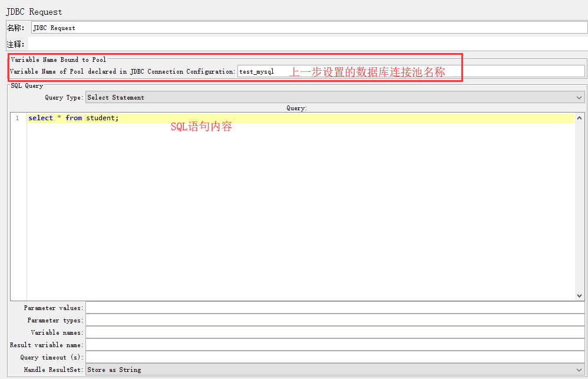Click the asterisk in the SQL query

(x=59, y=118)
